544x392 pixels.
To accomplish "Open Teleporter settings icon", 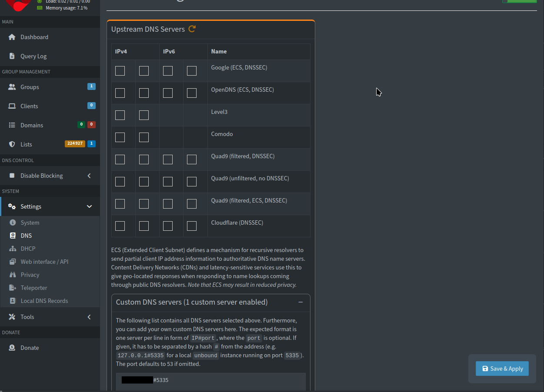I will (12, 287).
